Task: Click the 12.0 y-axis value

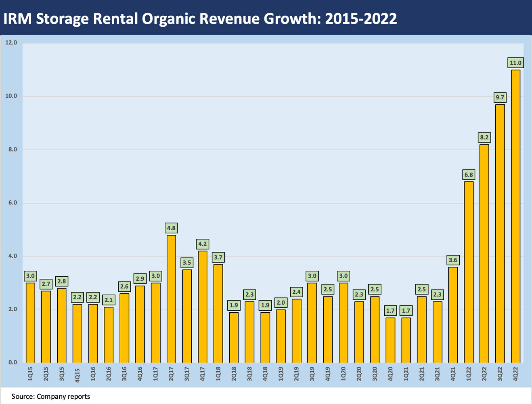Action: click(x=11, y=43)
